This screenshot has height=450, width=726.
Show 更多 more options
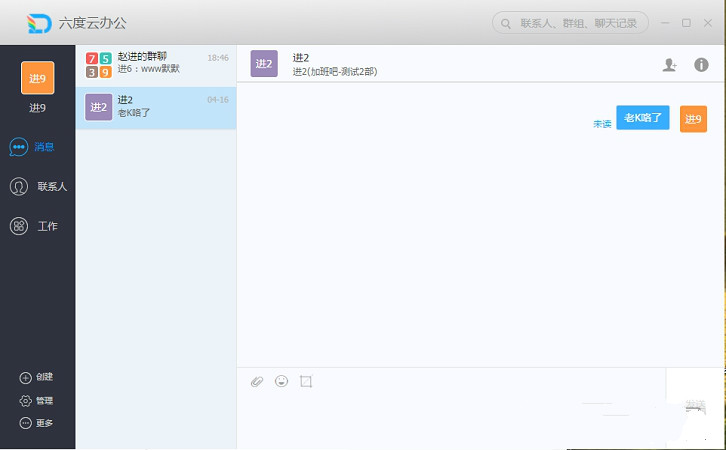click(36, 423)
